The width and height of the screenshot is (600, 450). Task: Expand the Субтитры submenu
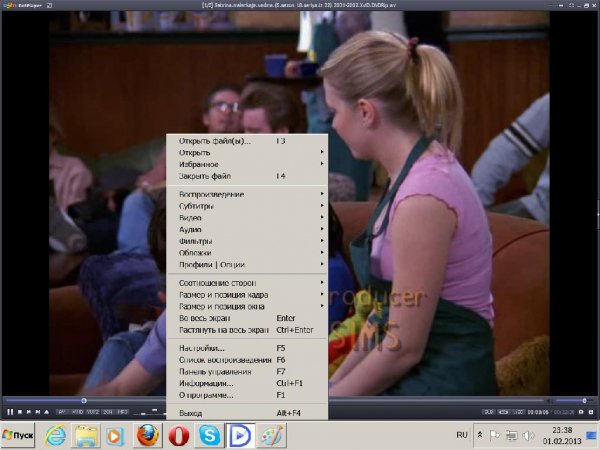click(x=247, y=206)
